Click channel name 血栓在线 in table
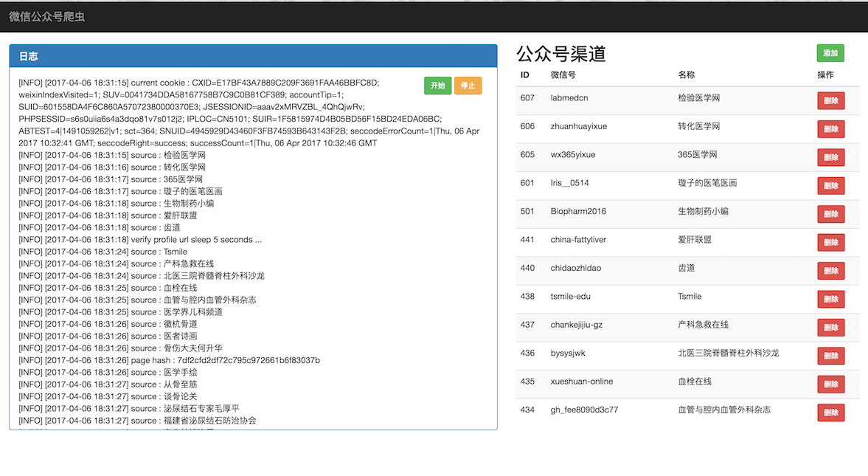 pyautogui.click(x=695, y=382)
